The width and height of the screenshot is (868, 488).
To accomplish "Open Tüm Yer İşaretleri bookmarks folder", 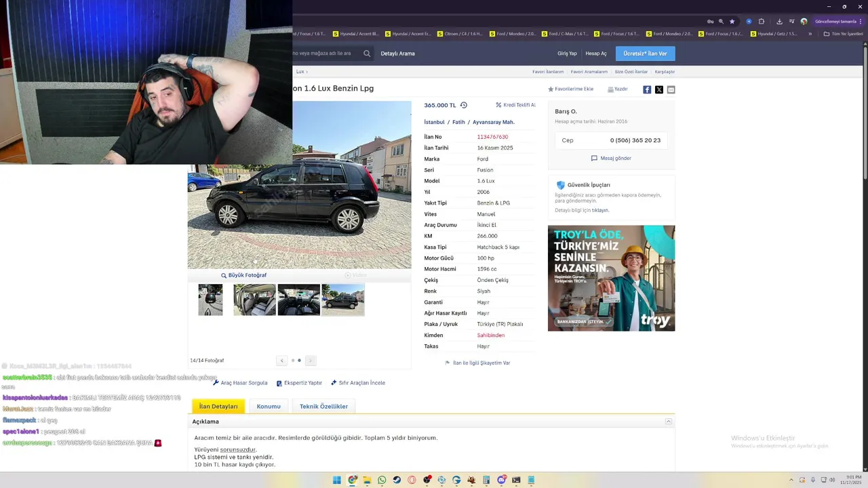I will click(x=843, y=34).
